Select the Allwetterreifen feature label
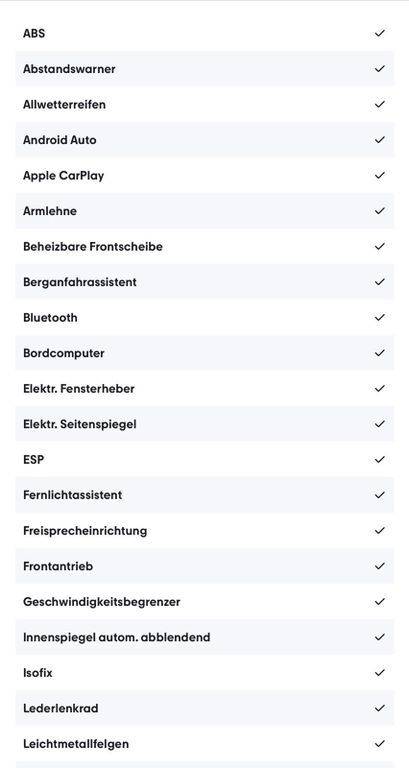 tap(64, 104)
